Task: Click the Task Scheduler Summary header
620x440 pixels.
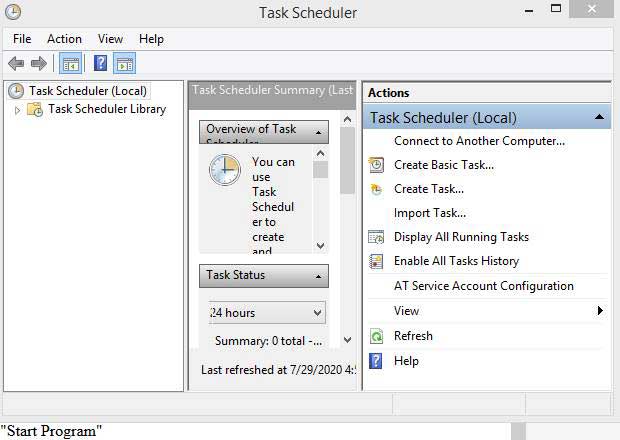Action: (x=272, y=95)
